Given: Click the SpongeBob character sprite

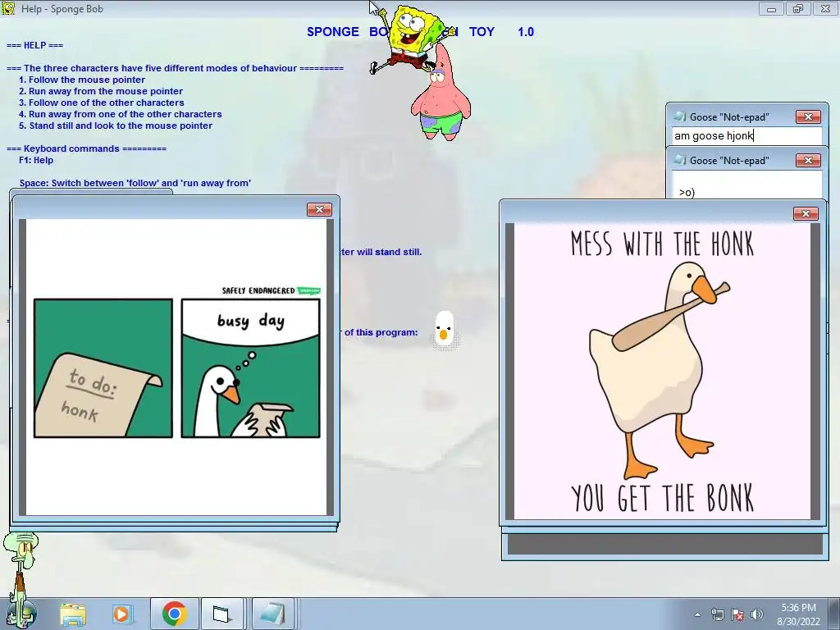Looking at the screenshot, I should pos(412,38).
